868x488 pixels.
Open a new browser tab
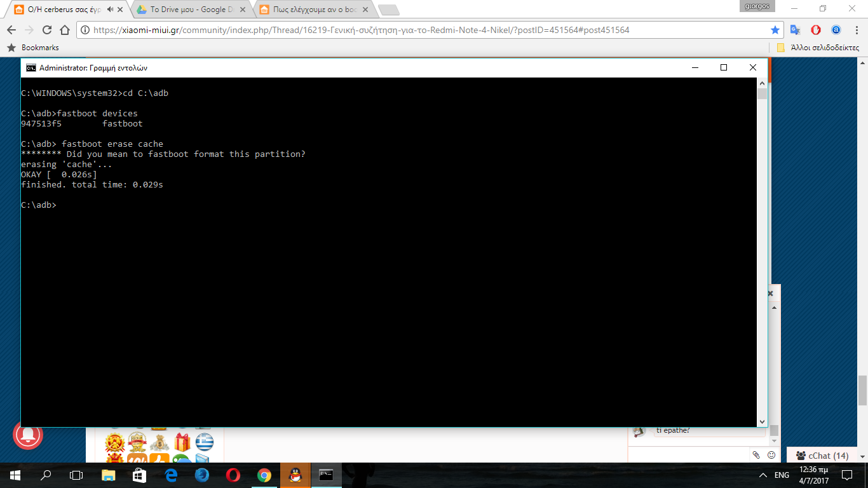(388, 10)
